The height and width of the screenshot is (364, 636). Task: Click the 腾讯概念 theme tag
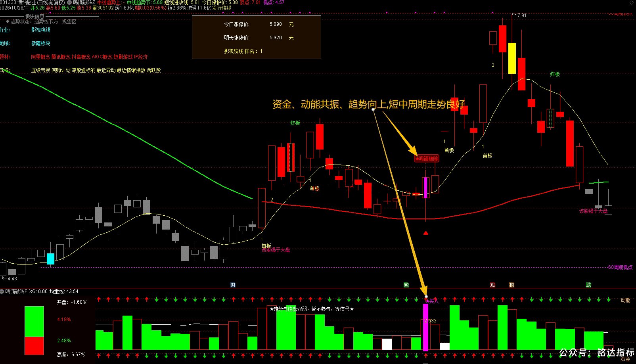pos(61,57)
